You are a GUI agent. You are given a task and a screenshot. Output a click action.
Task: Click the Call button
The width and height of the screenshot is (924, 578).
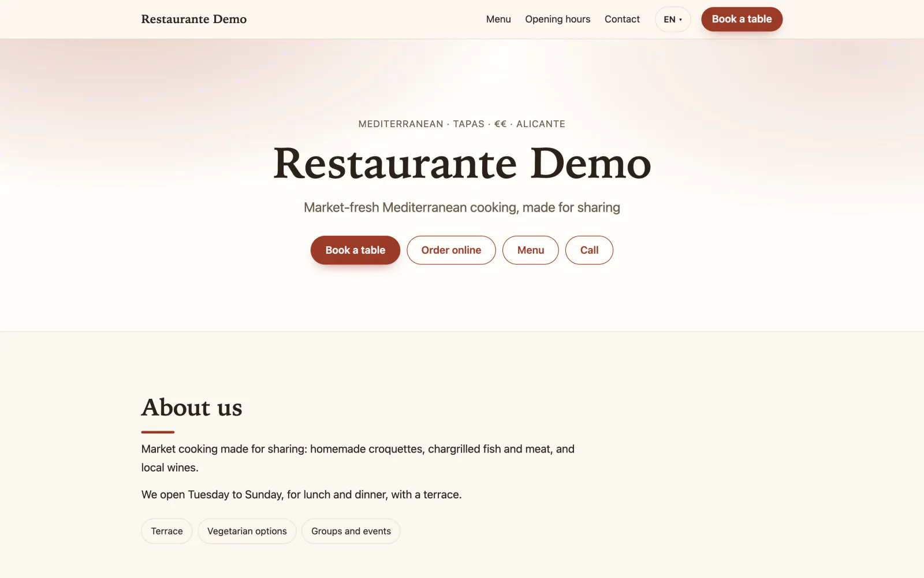pyautogui.click(x=589, y=250)
